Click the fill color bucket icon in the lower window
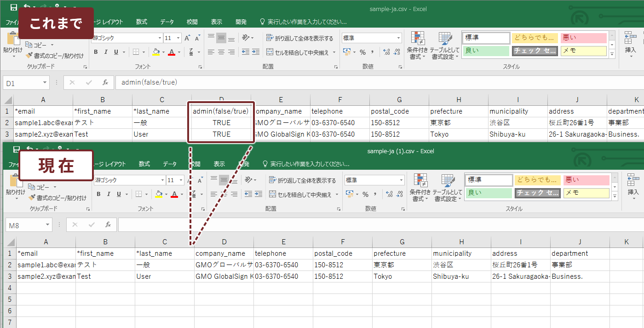The height and width of the screenshot is (328, 644). tap(159, 194)
